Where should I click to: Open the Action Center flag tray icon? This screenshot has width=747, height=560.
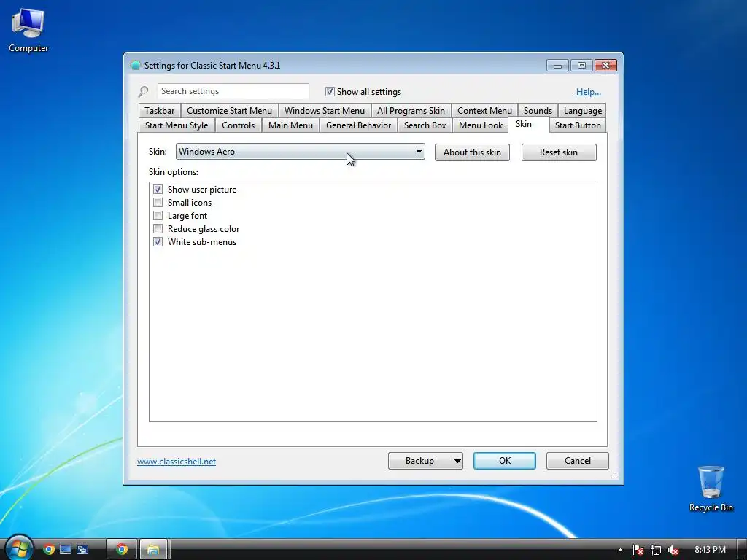click(x=638, y=550)
